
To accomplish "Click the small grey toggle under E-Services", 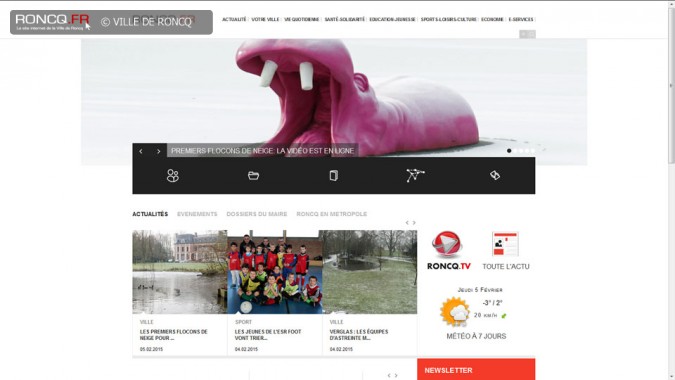I will (527, 34).
